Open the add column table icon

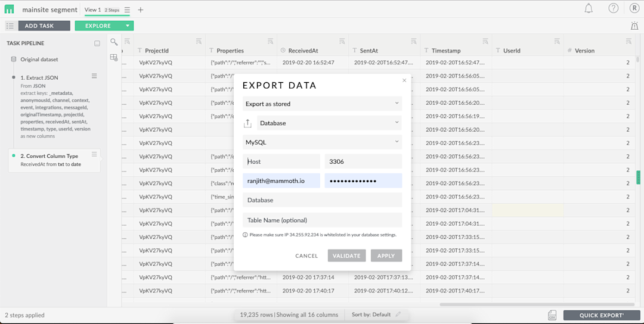tap(114, 58)
